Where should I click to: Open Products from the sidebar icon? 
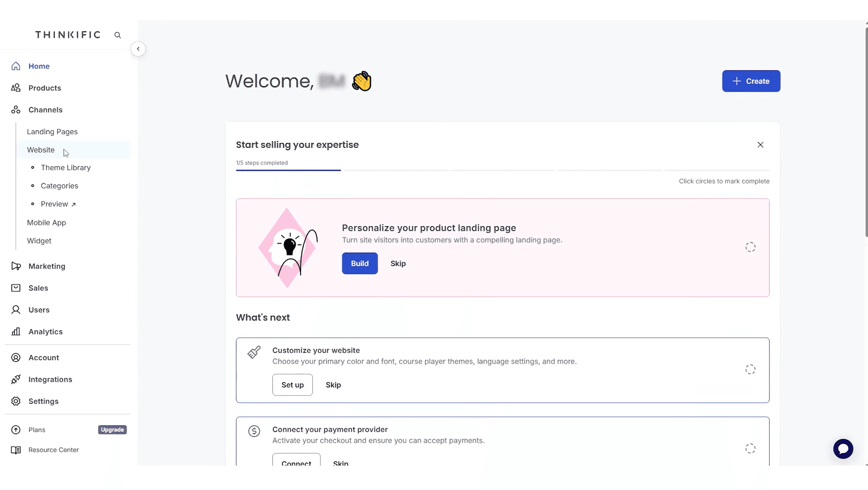pos(16,88)
